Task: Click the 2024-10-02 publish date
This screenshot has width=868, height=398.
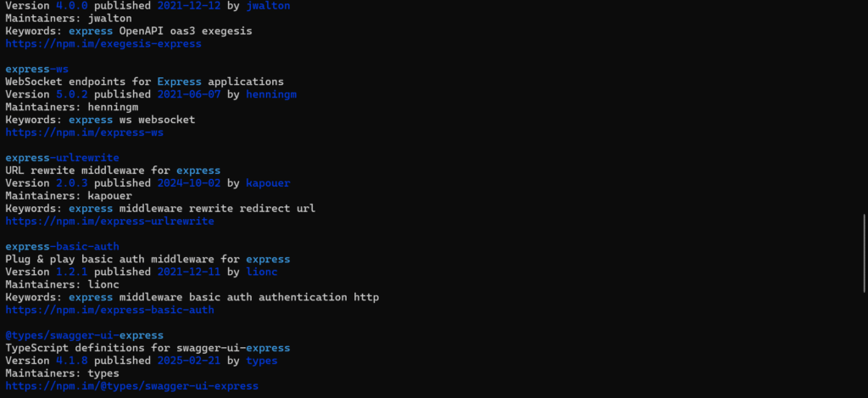Action: [189, 183]
